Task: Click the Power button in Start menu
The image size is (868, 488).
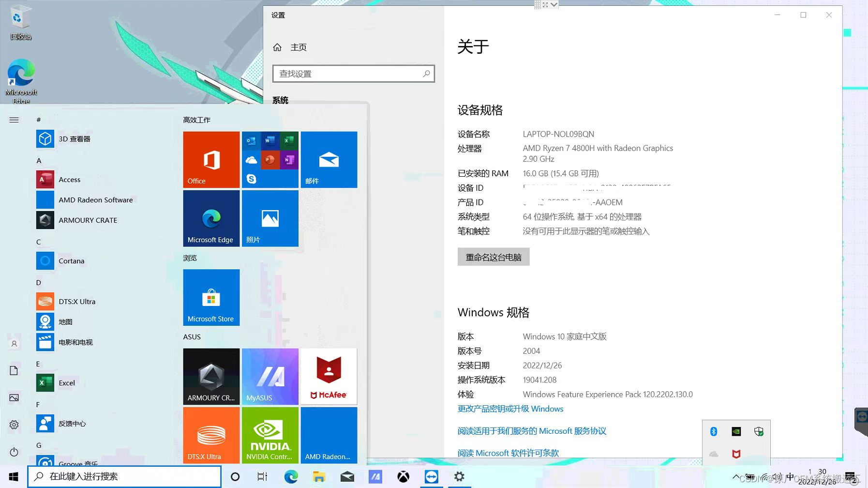Action: click(x=14, y=452)
